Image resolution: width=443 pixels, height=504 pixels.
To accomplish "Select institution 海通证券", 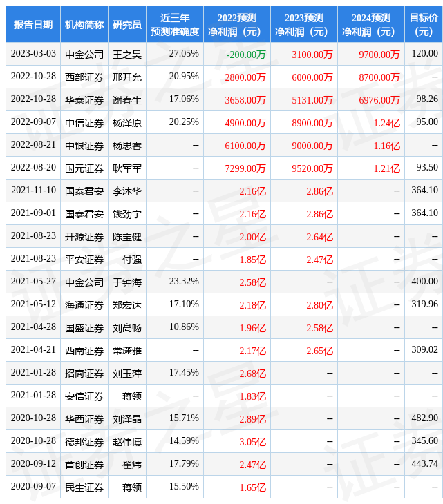I will tap(84, 305).
